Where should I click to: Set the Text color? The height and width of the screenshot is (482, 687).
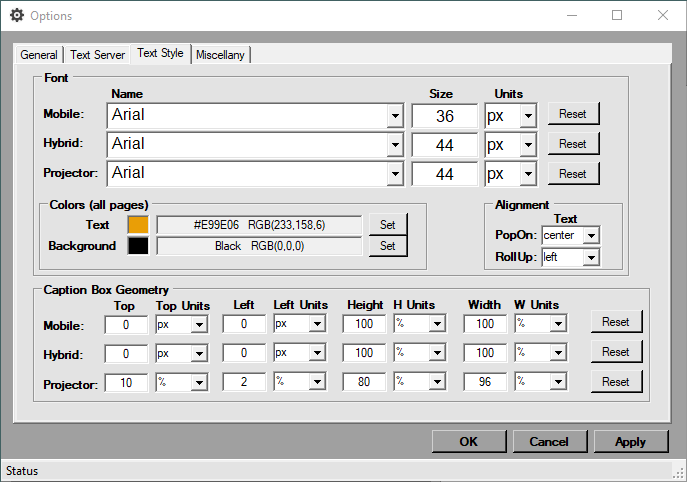pyautogui.click(x=388, y=224)
